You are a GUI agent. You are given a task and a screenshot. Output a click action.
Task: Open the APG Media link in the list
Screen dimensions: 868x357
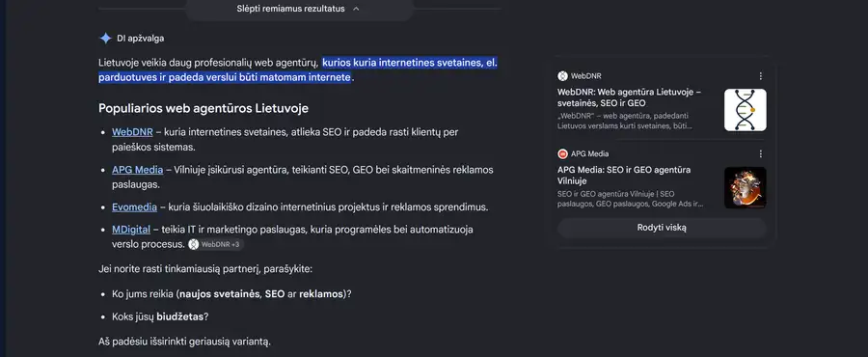point(137,170)
